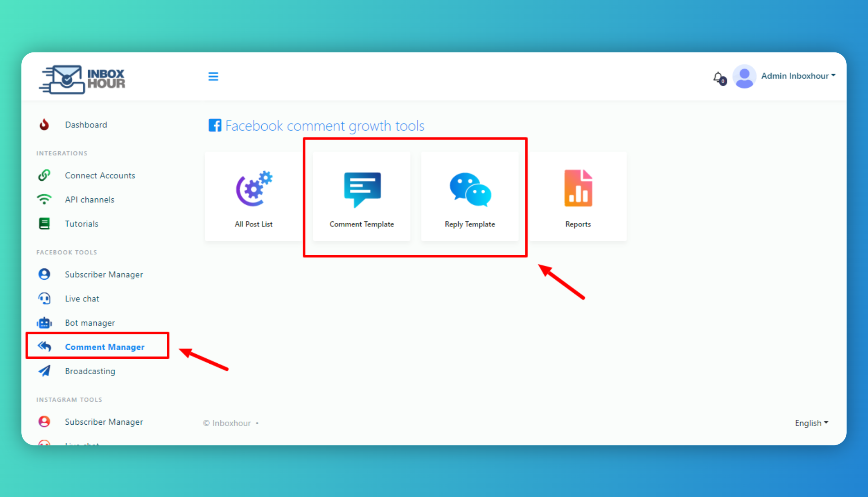The height and width of the screenshot is (497, 868).
Task: Click the Live chat headset icon
Action: click(44, 299)
